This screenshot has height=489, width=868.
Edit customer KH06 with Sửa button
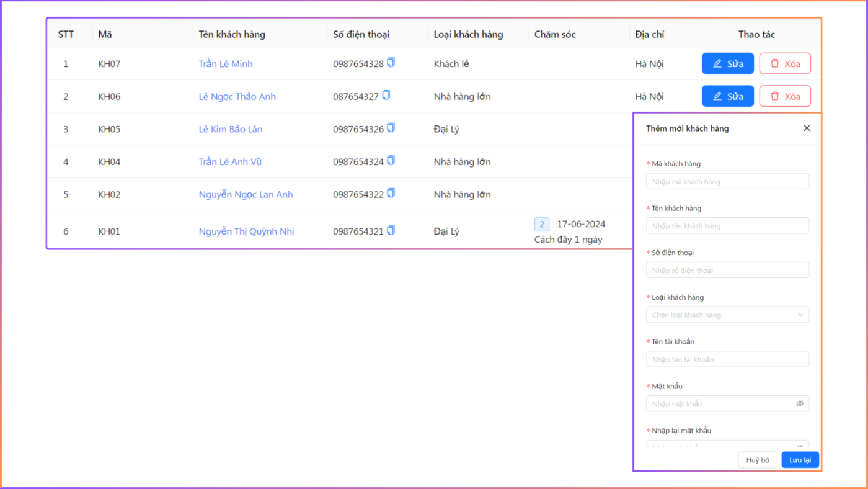[x=727, y=96]
